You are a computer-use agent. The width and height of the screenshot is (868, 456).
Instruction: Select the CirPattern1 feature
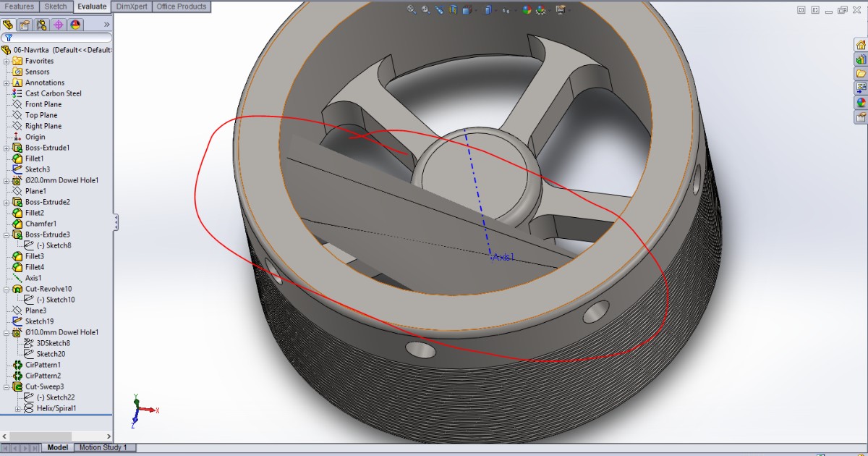pyautogui.click(x=43, y=365)
